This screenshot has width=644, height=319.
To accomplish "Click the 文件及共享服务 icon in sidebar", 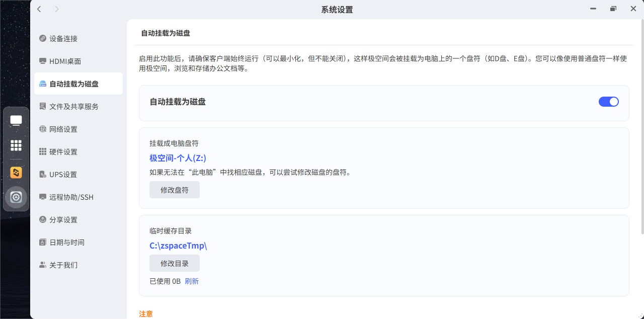I will (43, 107).
